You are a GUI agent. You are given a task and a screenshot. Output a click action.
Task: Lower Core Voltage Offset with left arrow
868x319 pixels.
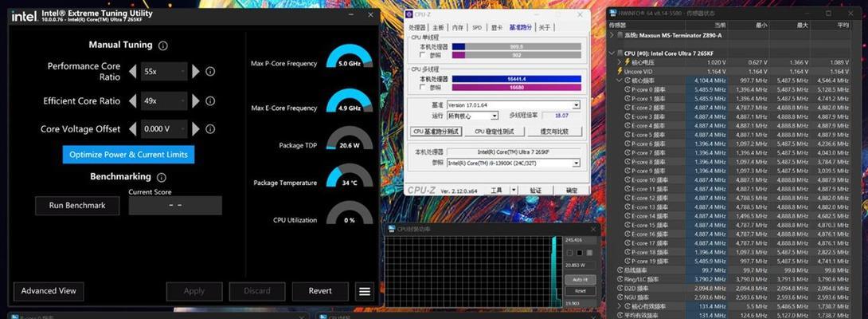[132, 128]
